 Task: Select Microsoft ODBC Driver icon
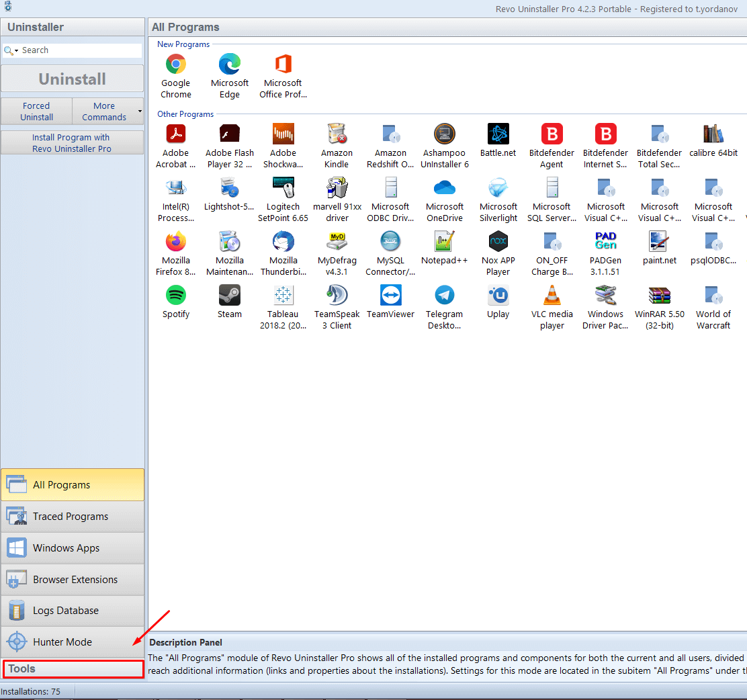tap(391, 187)
